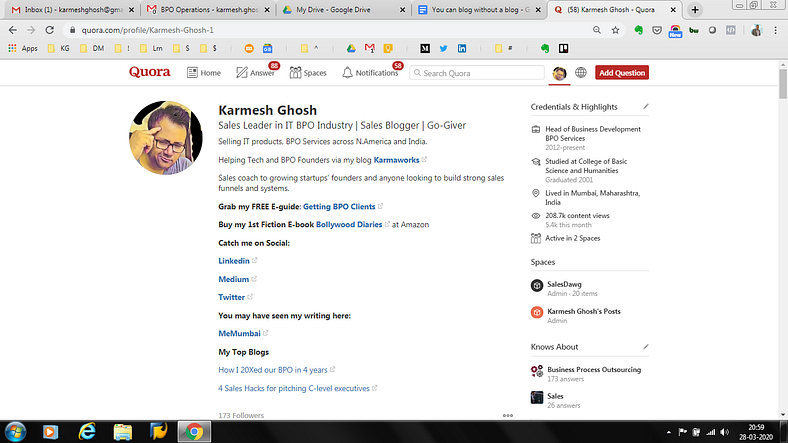Image resolution: width=788 pixels, height=443 pixels.
Task: Open the Medium bookmark icon
Action: (x=425, y=48)
